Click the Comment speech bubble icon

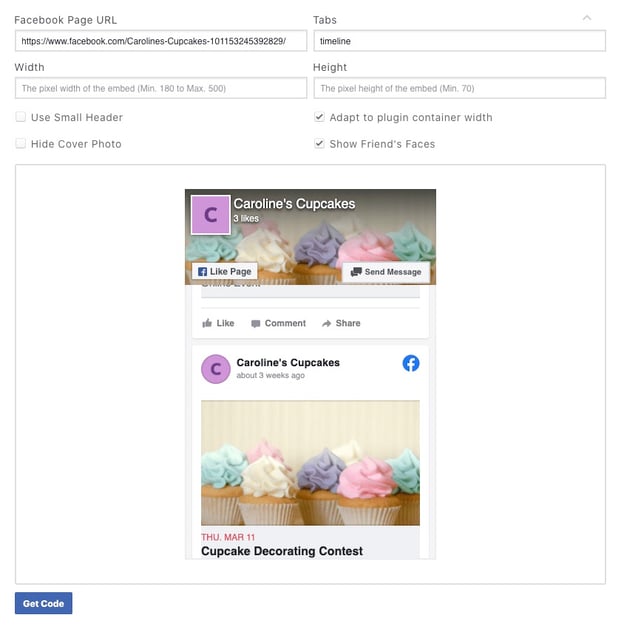tap(255, 324)
